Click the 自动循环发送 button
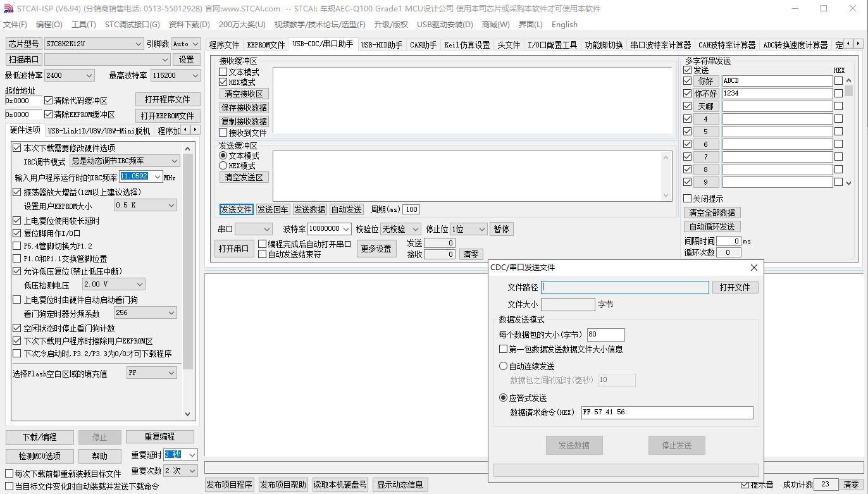 pos(712,226)
